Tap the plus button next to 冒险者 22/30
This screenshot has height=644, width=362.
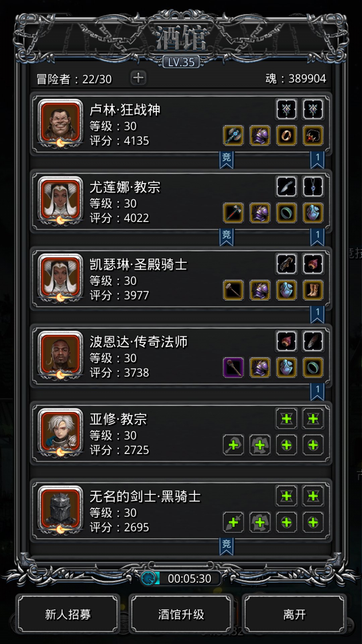click(x=138, y=78)
